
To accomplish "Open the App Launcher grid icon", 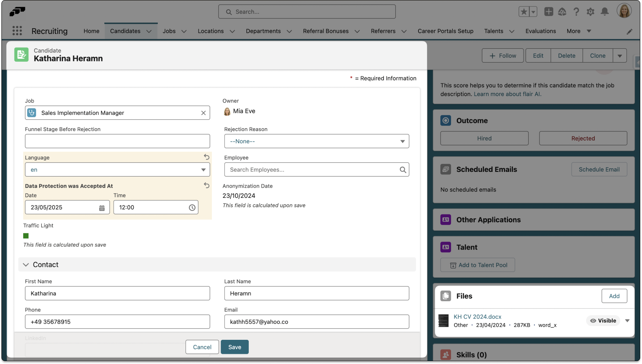I will tap(17, 31).
